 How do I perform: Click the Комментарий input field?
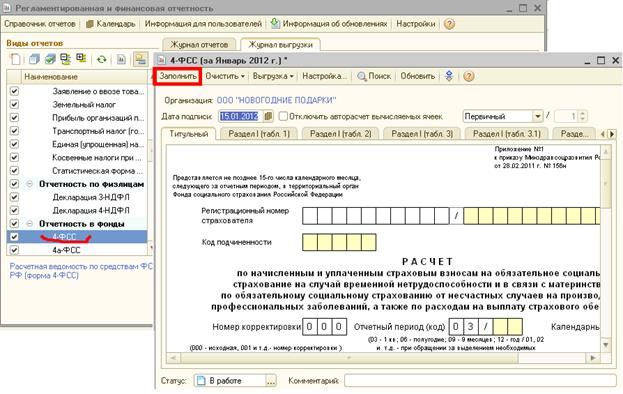[480, 380]
